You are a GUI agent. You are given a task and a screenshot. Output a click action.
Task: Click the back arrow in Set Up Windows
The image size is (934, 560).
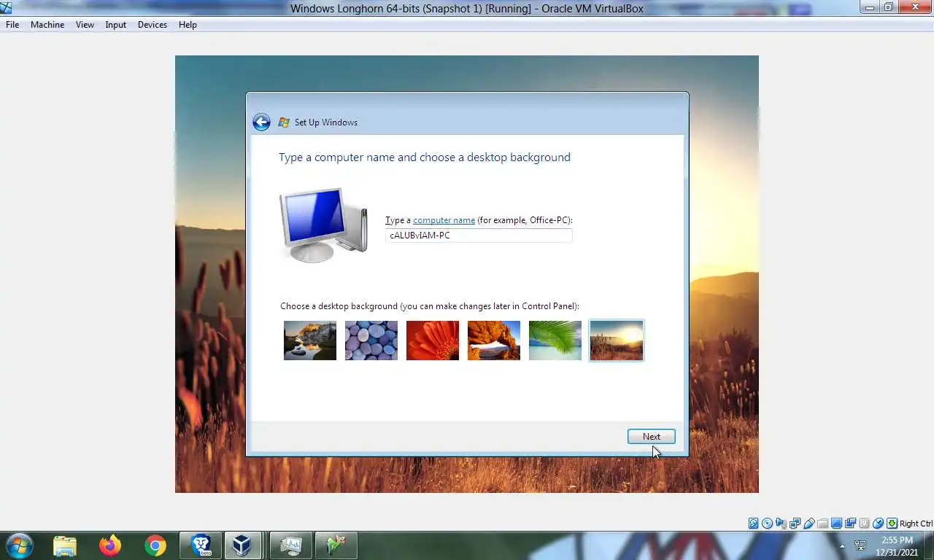[x=261, y=122]
